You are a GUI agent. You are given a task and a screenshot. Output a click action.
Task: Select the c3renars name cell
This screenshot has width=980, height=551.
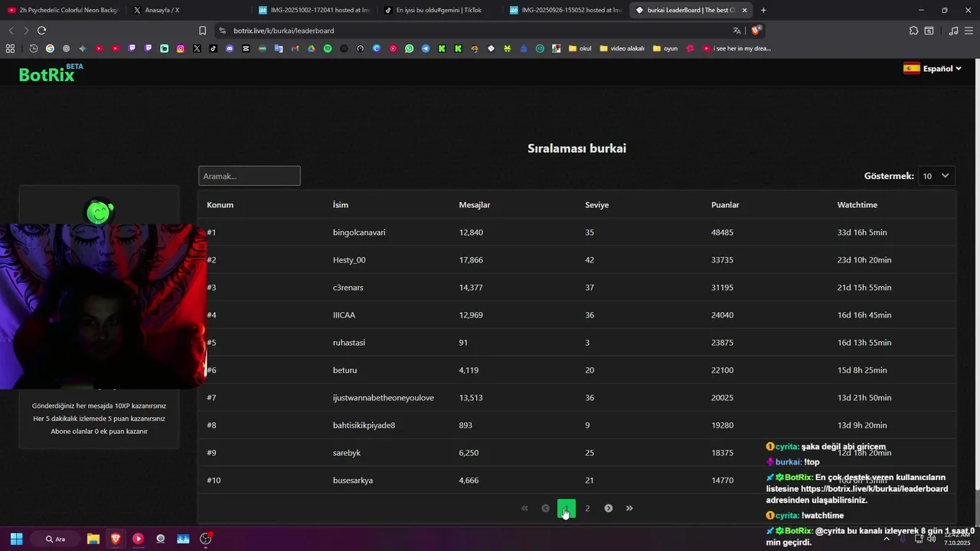348,287
